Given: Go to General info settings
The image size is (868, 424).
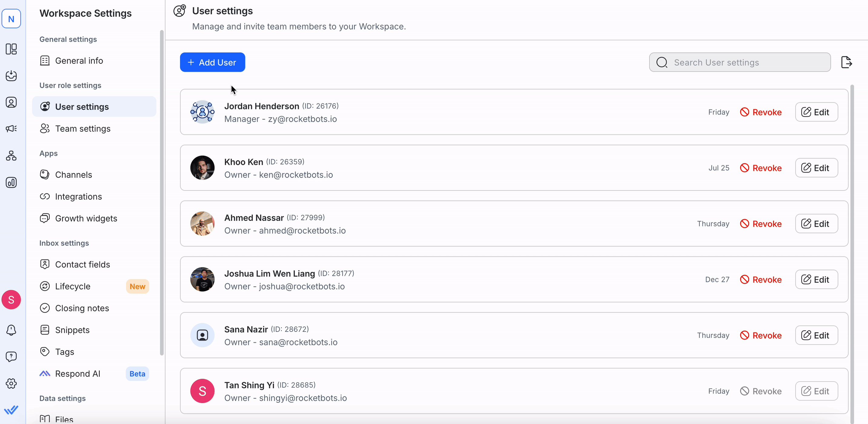Looking at the screenshot, I should click(x=79, y=61).
